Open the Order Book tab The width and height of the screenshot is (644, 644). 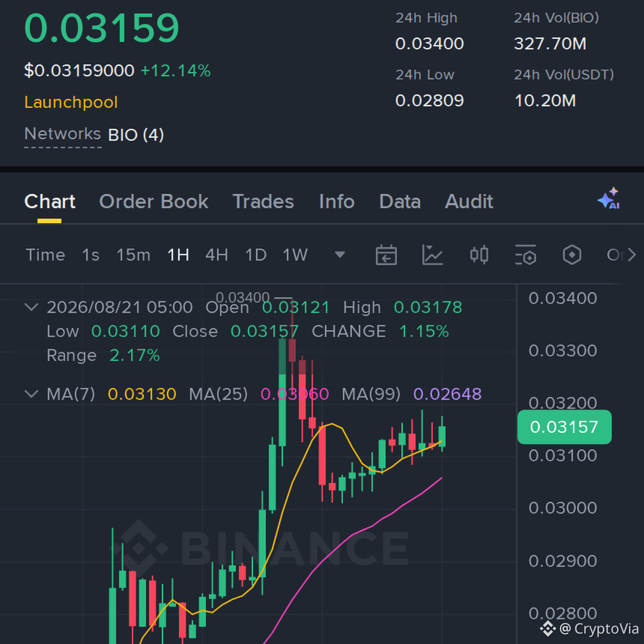(x=154, y=202)
